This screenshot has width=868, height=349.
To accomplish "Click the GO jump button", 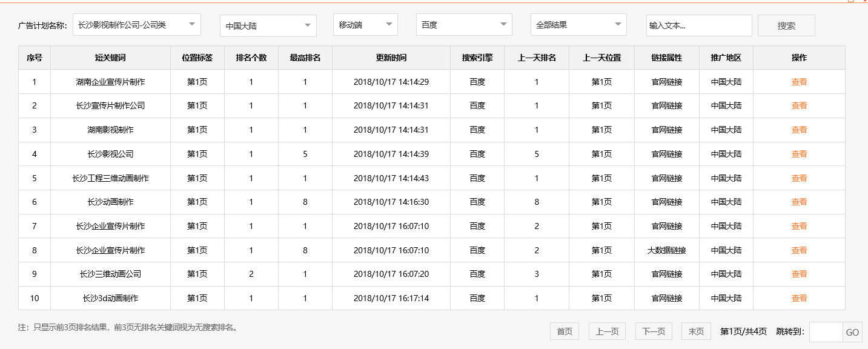I will [x=852, y=332].
